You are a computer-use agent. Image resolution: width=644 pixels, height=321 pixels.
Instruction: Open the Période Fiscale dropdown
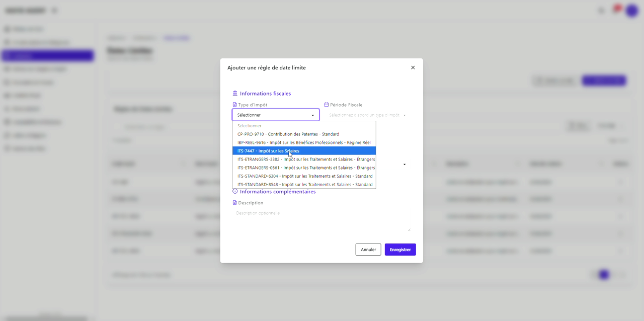click(367, 115)
